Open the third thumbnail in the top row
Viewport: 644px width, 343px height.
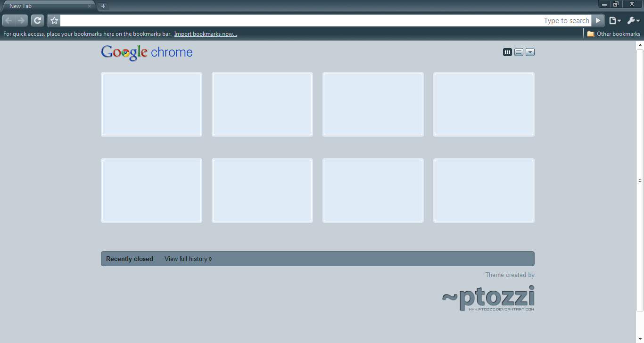(x=373, y=104)
